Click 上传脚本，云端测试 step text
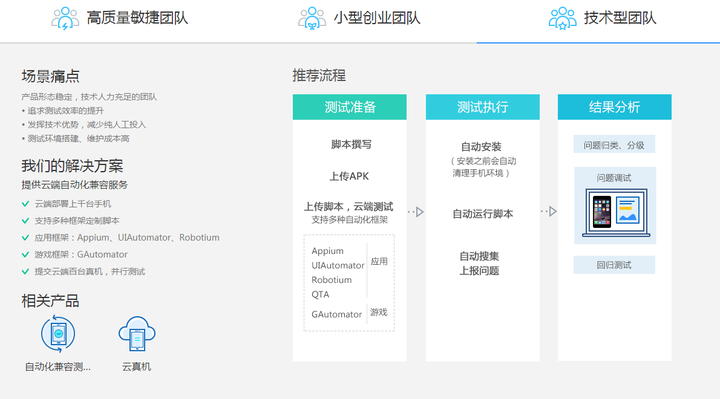This screenshot has height=399, width=720. [349, 207]
